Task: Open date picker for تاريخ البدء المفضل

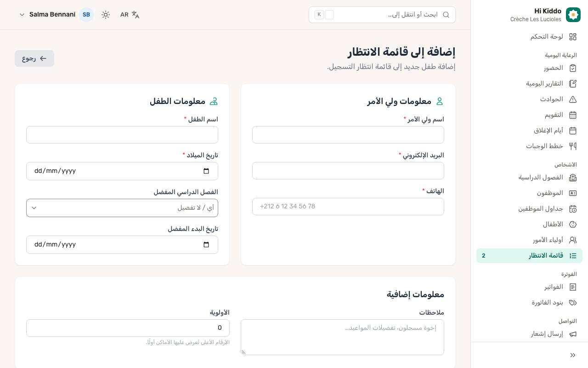Action: [206, 245]
